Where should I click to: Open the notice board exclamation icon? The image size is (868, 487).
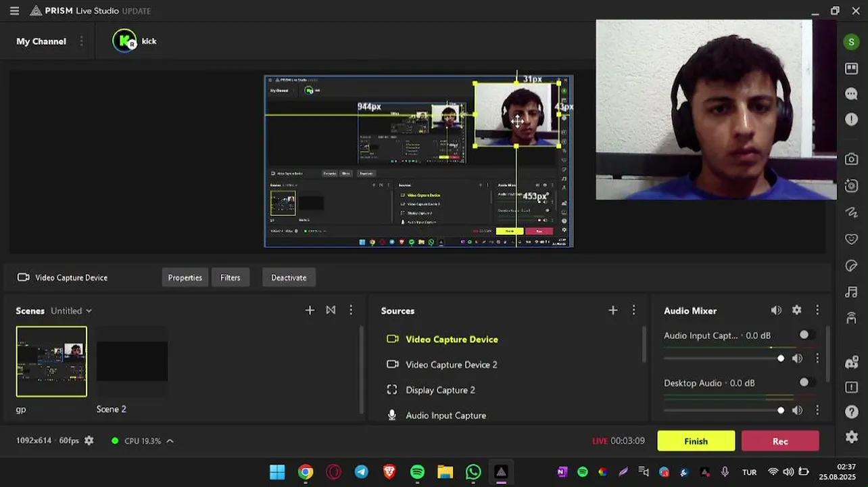coord(851,387)
